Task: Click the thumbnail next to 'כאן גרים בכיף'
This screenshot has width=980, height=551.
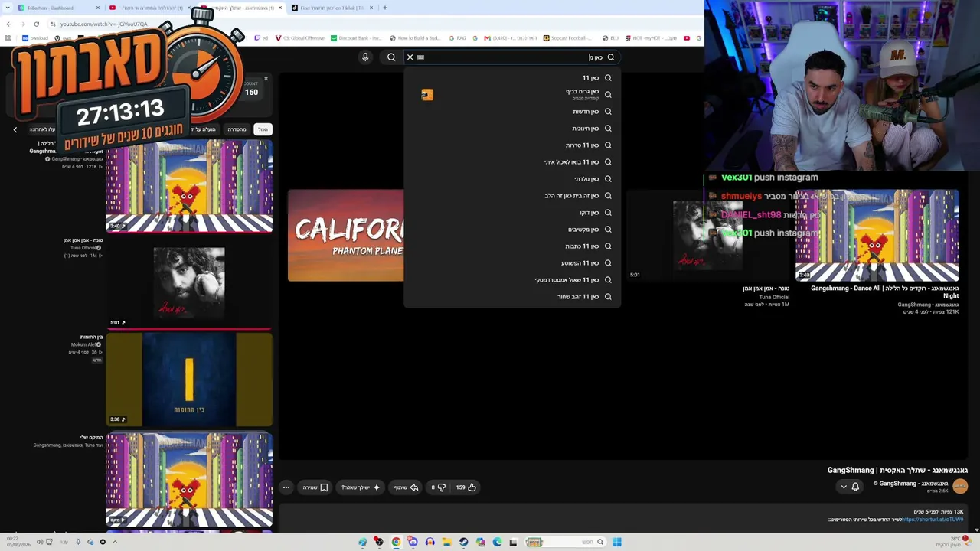Action: pos(427,95)
